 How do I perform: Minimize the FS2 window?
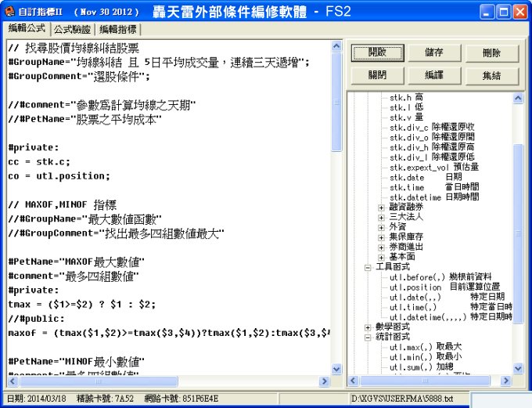point(487,13)
